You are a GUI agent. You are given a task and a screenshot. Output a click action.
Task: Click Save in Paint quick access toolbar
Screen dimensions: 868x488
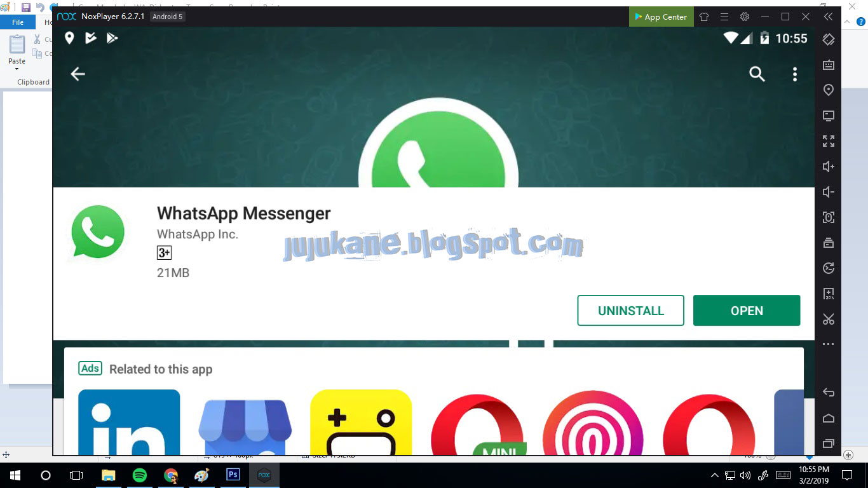coord(25,8)
